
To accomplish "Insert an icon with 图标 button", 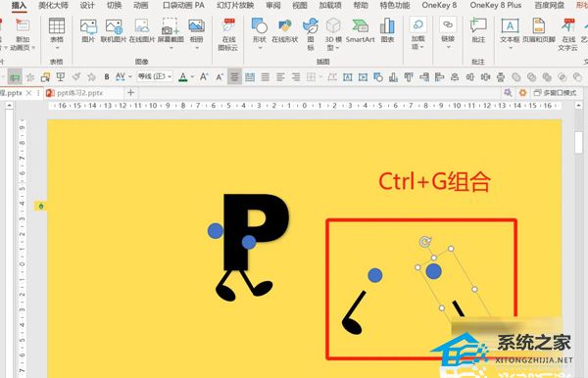I will click(311, 34).
